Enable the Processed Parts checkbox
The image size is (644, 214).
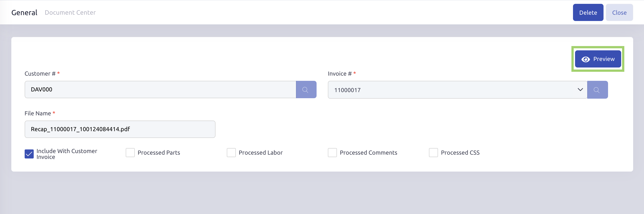point(130,153)
